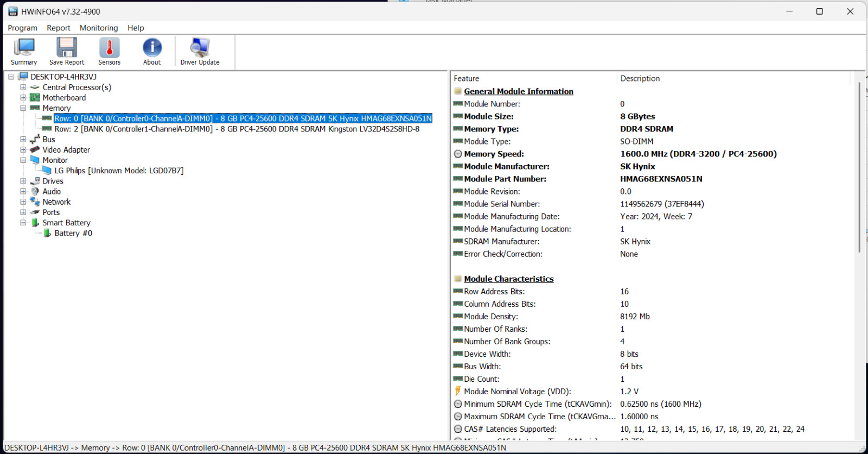This screenshot has height=454, width=868.
Task: Expand the Network tree node
Action: [x=23, y=201]
